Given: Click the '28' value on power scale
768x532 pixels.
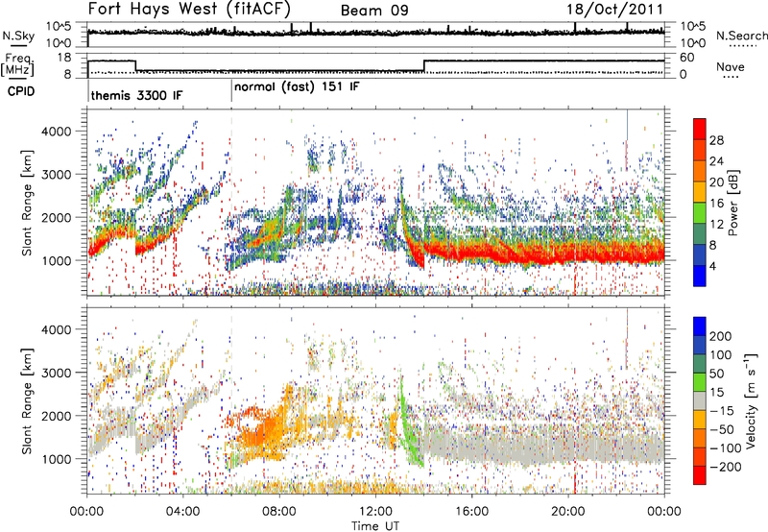Looking at the screenshot, I should [x=716, y=140].
